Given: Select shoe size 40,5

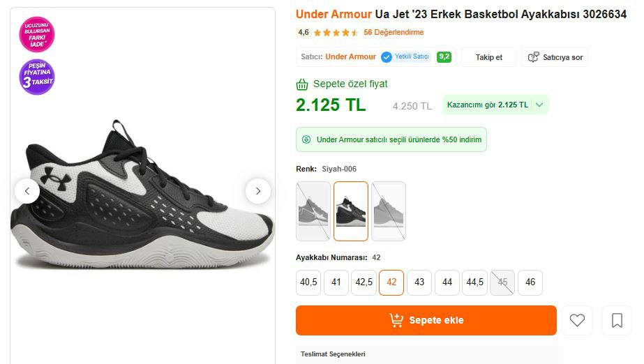Looking at the screenshot, I should [x=308, y=282].
